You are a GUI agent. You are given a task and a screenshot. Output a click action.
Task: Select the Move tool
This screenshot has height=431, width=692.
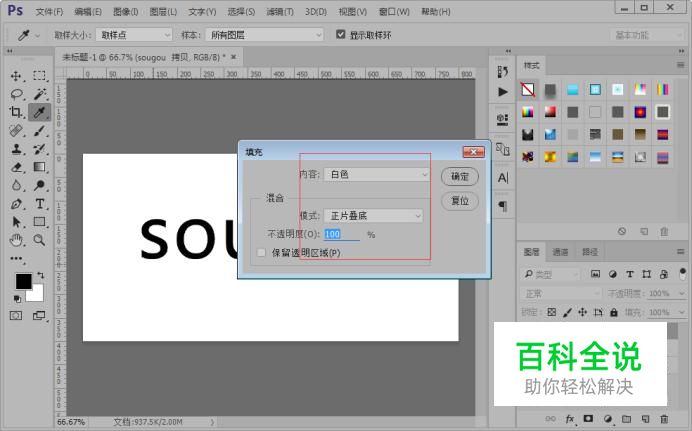(16, 76)
